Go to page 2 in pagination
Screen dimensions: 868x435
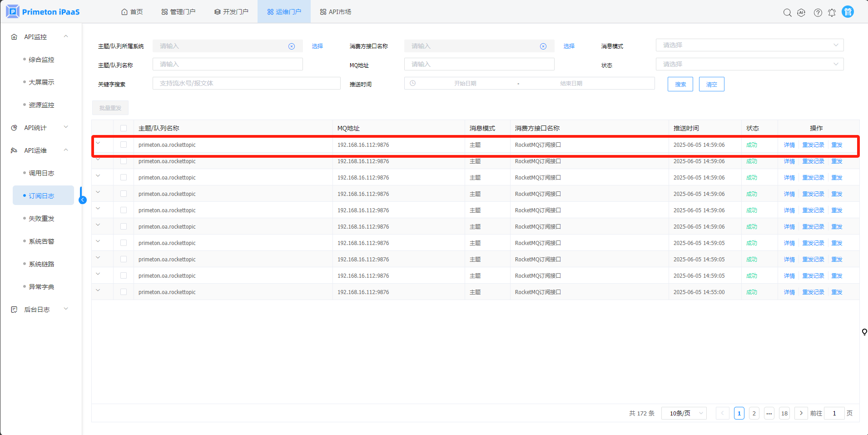point(754,413)
